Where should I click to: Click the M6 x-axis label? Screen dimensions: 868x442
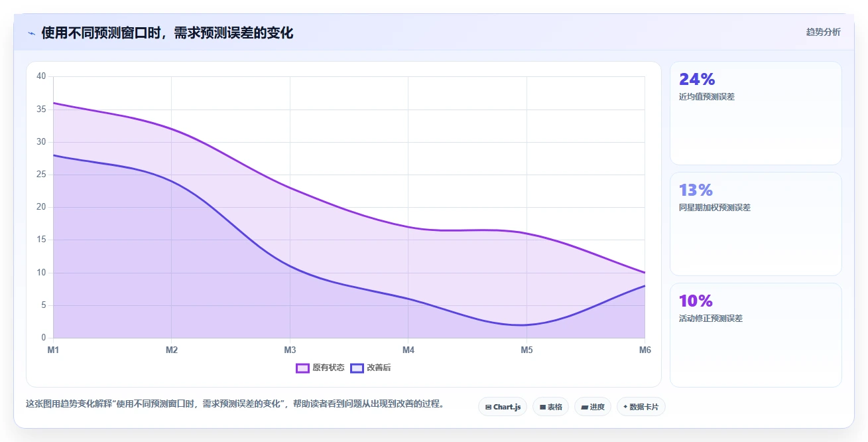(645, 350)
